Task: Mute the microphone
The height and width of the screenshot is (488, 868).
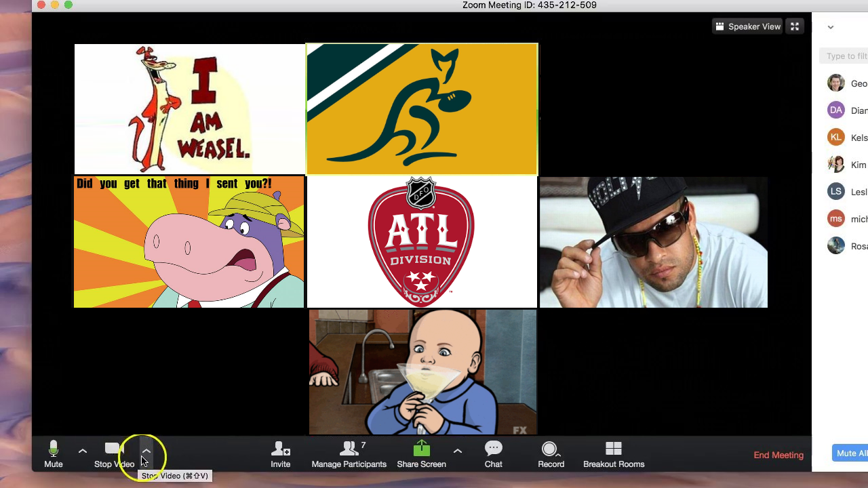Action: (54, 454)
